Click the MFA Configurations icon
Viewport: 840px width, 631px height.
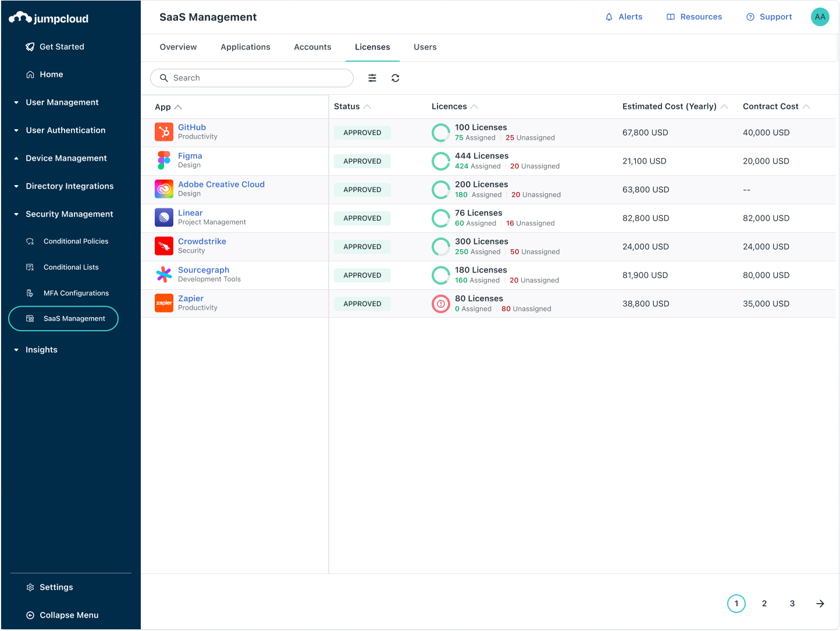pyautogui.click(x=30, y=293)
